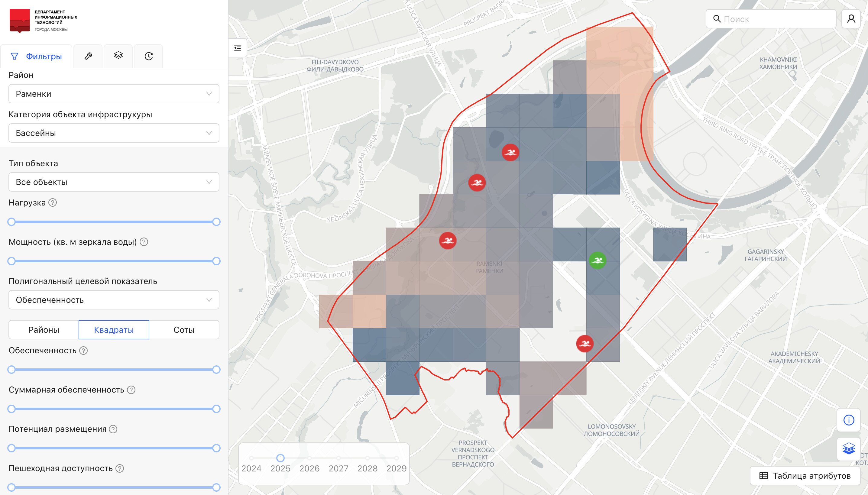This screenshot has width=868, height=495.
Task: Select year 2027 on timeline
Action: (338, 458)
